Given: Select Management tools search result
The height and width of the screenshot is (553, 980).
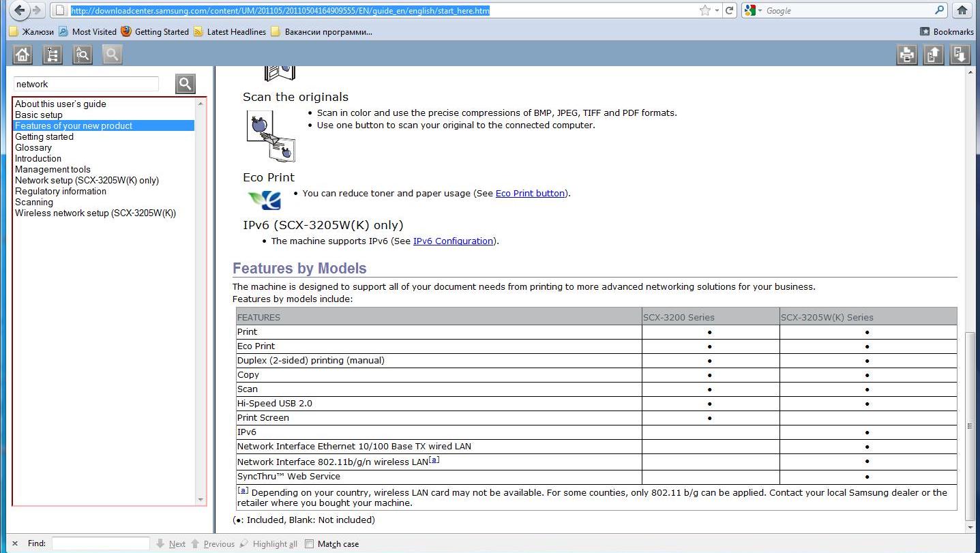Looking at the screenshot, I should pos(53,169).
